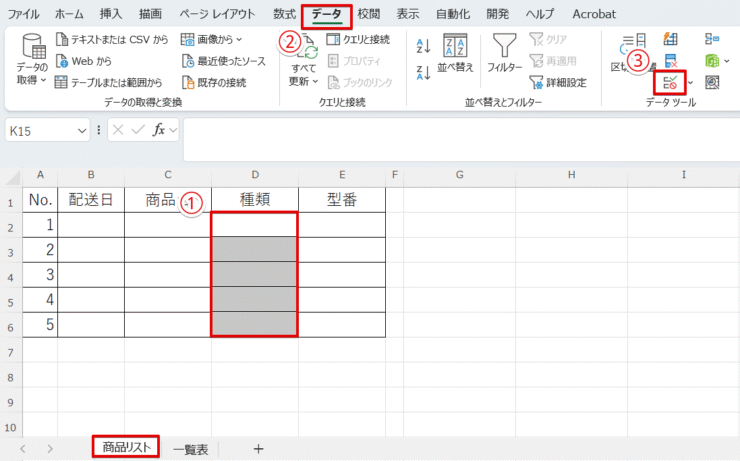Click empty cell D2 under 種類
Viewport: 740px width, 461px height.
click(x=255, y=225)
